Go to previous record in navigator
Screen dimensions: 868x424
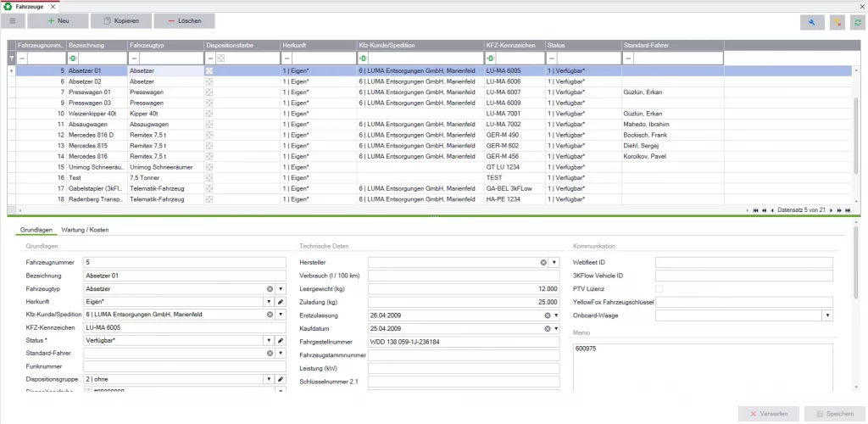point(772,210)
